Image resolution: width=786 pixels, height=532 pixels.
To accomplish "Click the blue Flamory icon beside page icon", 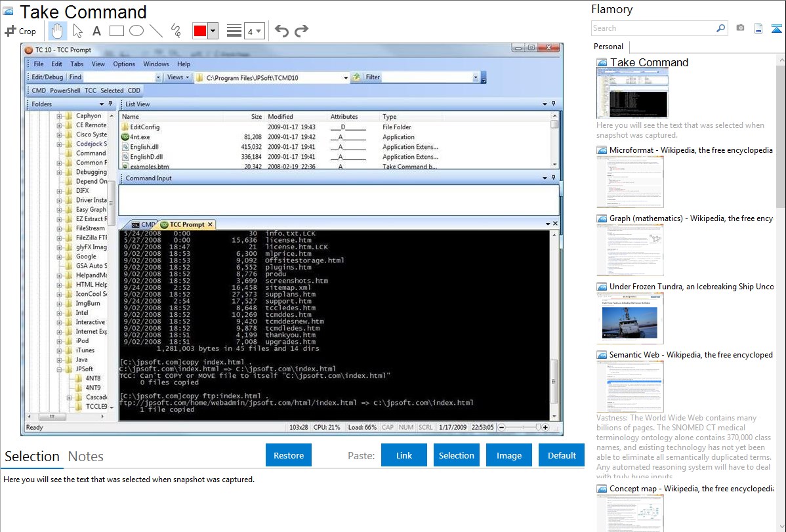I will coord(776,28).
